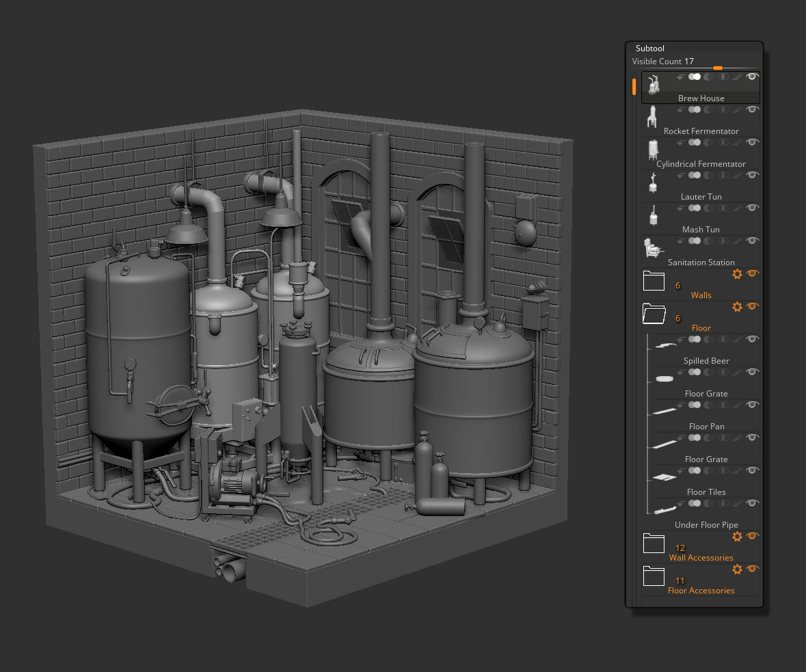Toggle polypaint brush icon on Mash Tun
806x672 pixels.
[x=737, y=209]
